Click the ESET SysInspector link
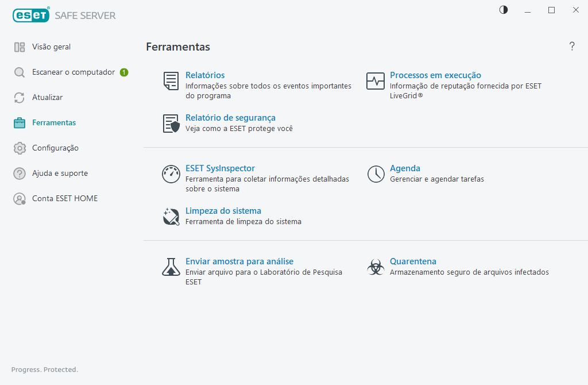 click(x=220, y=168)
